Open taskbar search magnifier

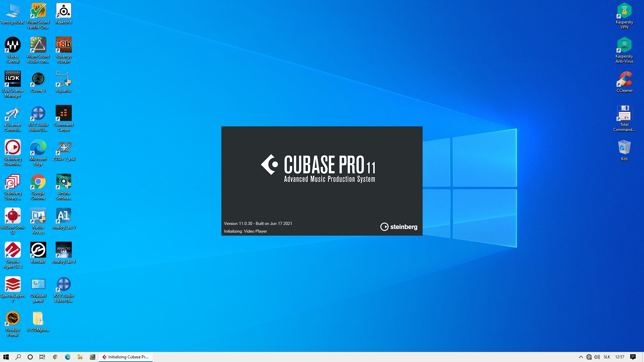point(18,357)
